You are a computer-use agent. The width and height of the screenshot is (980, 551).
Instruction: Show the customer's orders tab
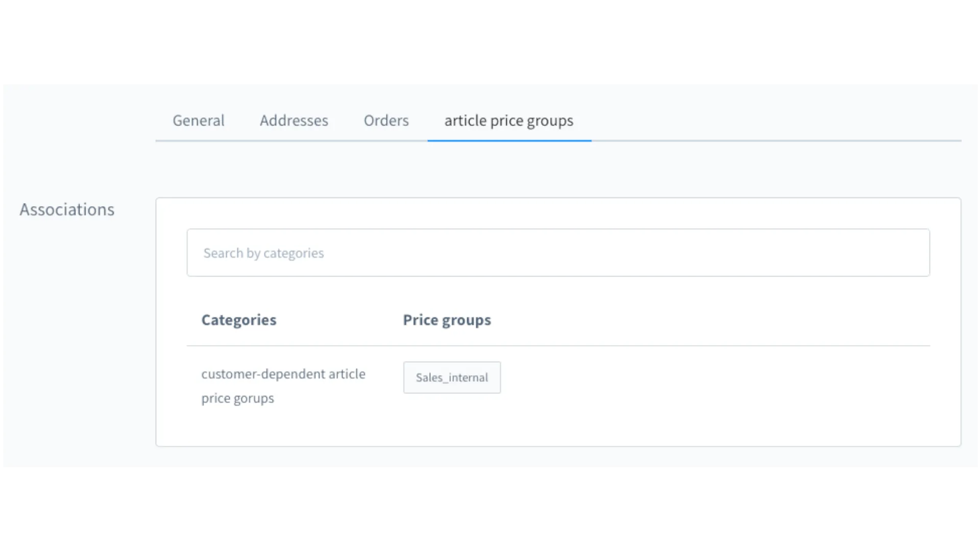[386, 121]
